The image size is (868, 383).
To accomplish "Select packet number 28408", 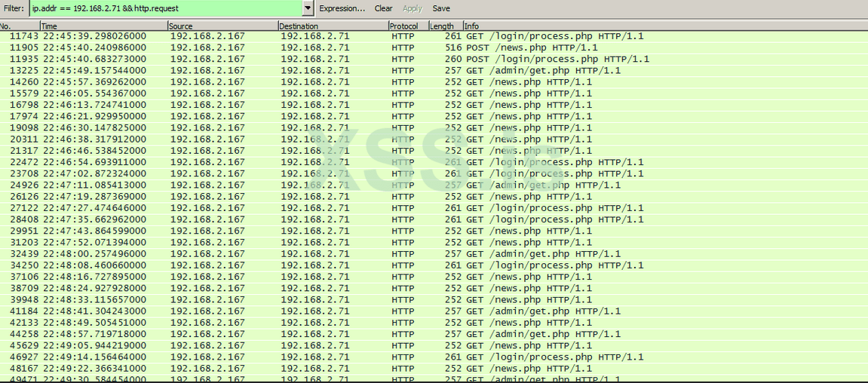I will pos(434,219).
